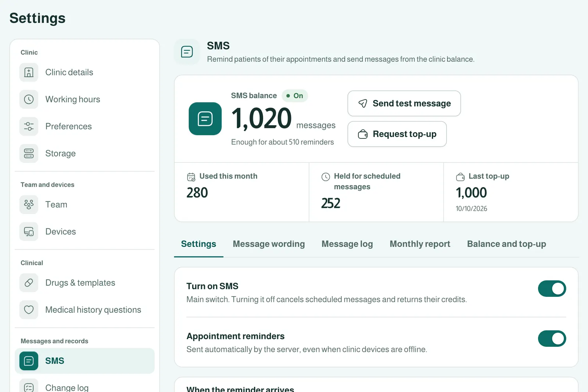
Task: Click the SMS page header icon
Action: 187,52
